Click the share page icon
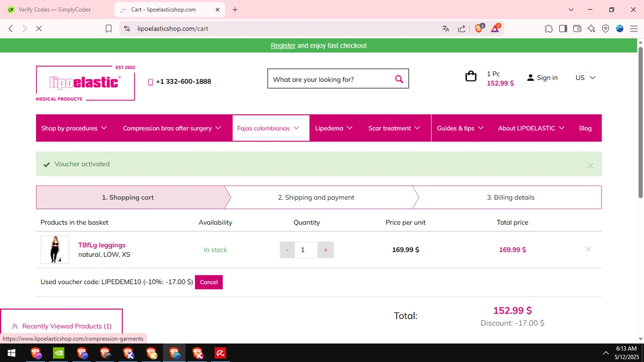The height and width of the screenshot is (362, 644). click(462, 29)
